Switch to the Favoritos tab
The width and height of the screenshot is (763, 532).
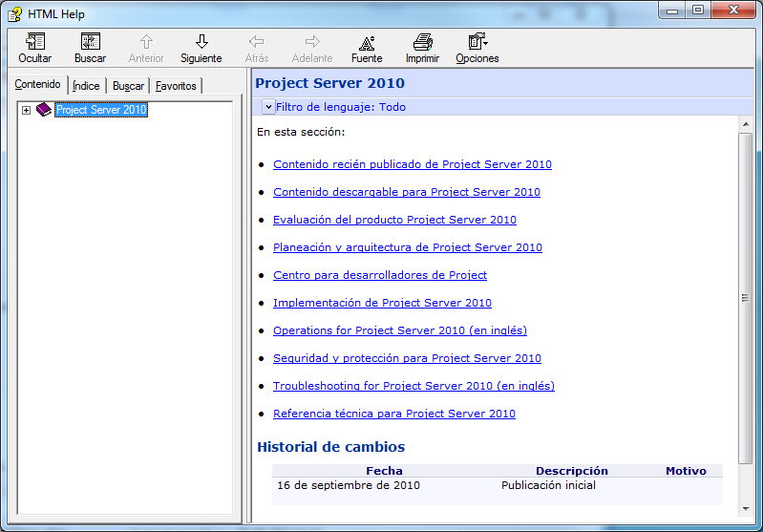(176, 86)
